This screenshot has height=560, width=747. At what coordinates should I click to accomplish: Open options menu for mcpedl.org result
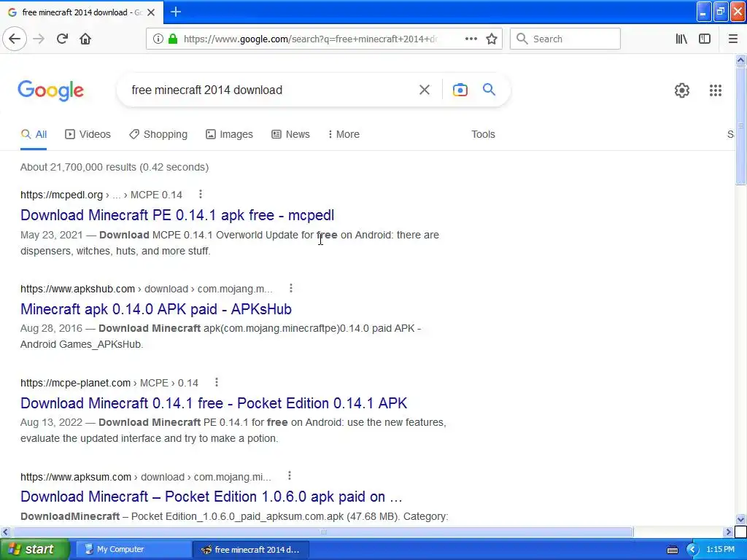coord(201,194)
